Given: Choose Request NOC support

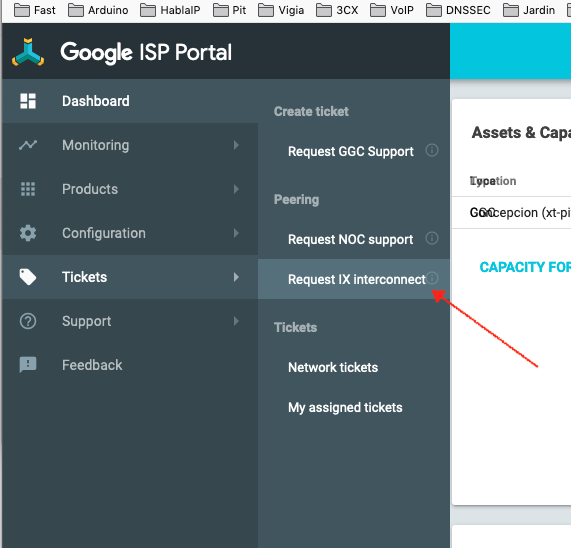Looking at the screenshot, I should tap(350, 239).
